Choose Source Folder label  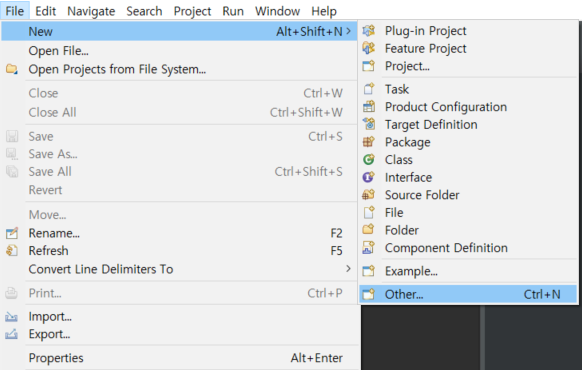pos(422,195)
